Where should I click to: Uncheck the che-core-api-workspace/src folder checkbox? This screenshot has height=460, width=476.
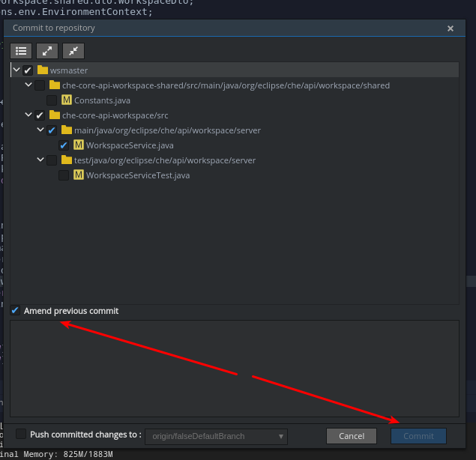[x=40, y=115]
